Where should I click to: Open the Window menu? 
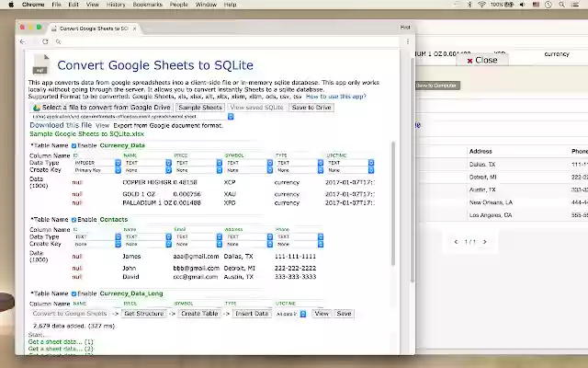(206, 5)
